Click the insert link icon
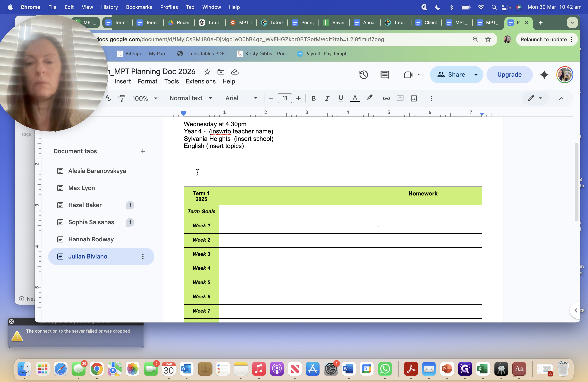Image resolution: width=588 pixels, height=382 pixels. point(386,98)
